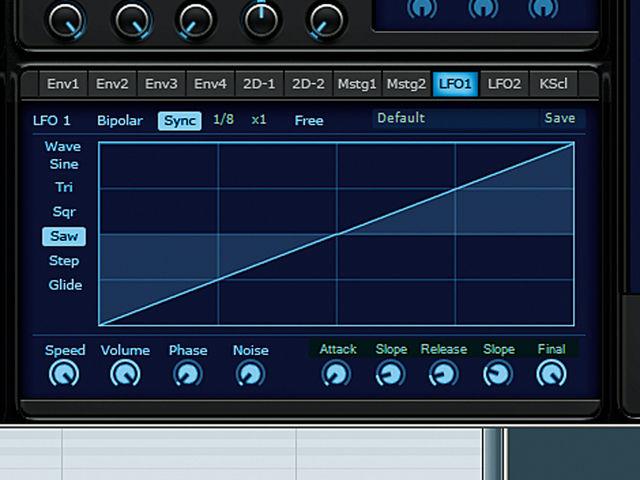Select the highlighted Saw waveform
Viewport: 640px width, 480px height.
[x=64, y=236]
